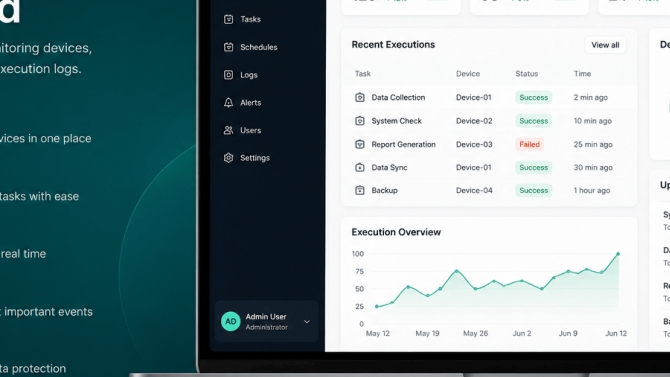Click the 2 min ago time
This screenshot has width=670, height=377.
[591, 97]
